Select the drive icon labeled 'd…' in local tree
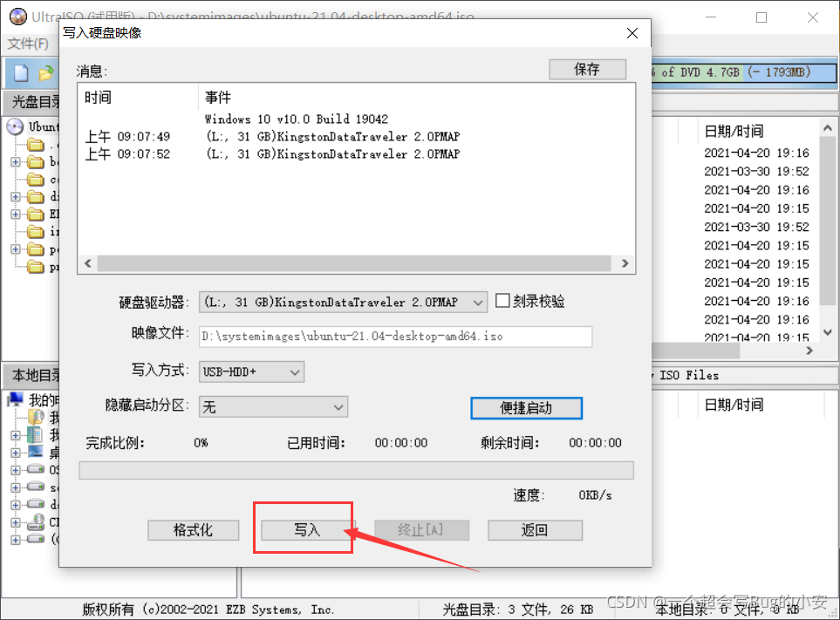This screenshot has height=620, width=840. pyautogui.click(x=36, y=504)
